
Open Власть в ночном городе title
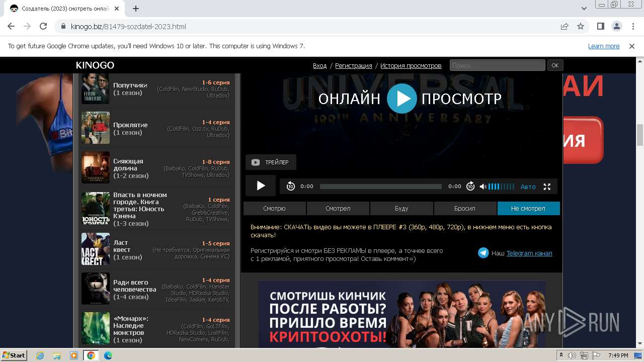tap(140, 205)
